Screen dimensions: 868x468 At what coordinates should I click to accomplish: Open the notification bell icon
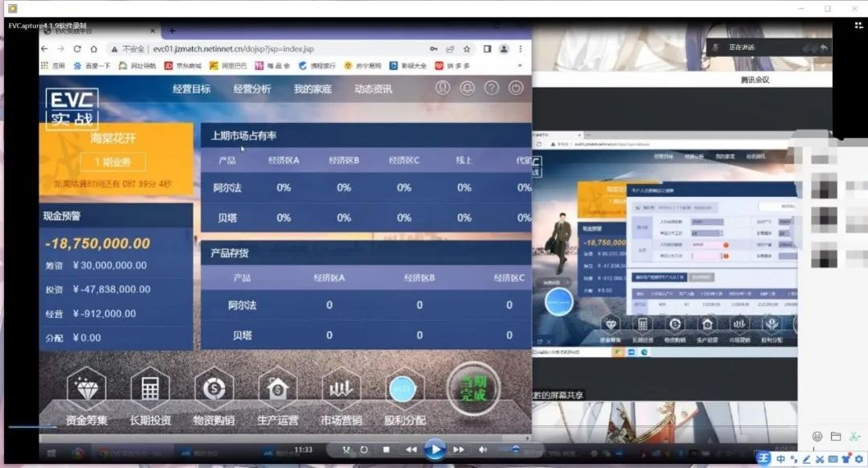[x=467, y=88]
